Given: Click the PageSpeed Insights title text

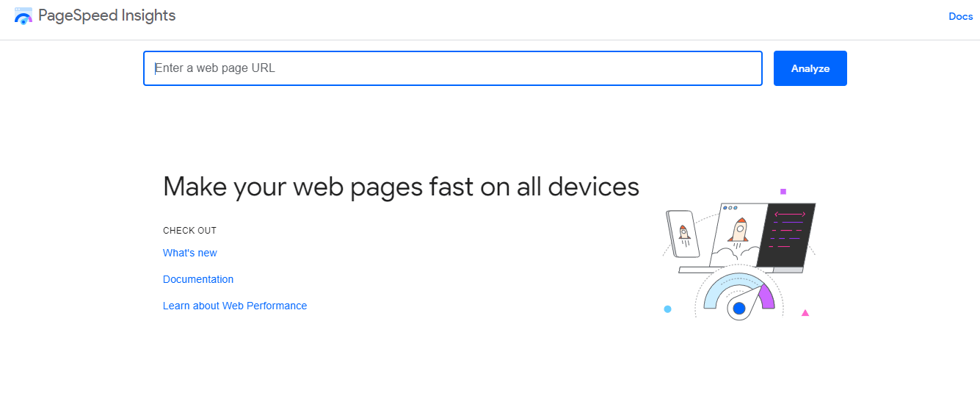Looking at the screenshot, I should [x=107, y=15].
